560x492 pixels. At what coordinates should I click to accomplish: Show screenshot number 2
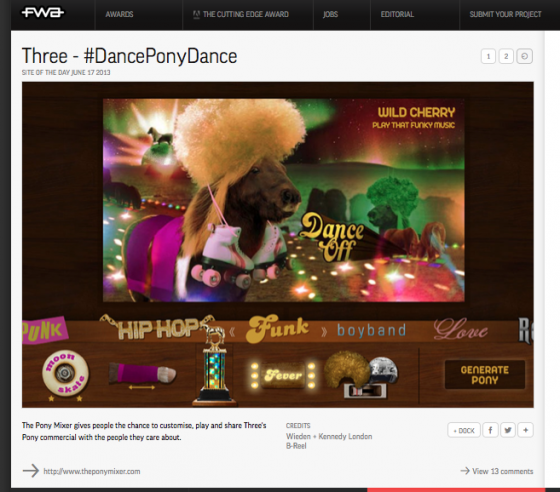point(506,56)
